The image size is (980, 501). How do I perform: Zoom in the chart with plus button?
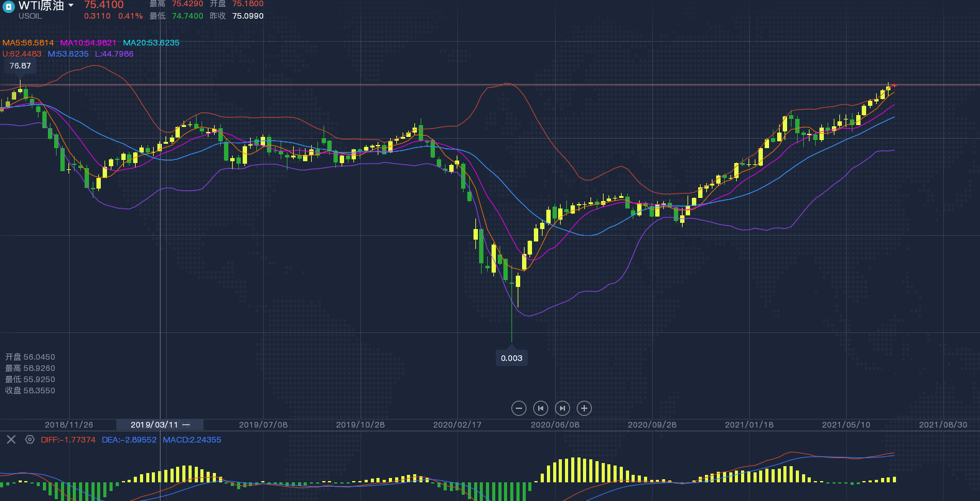click(584, 408)
